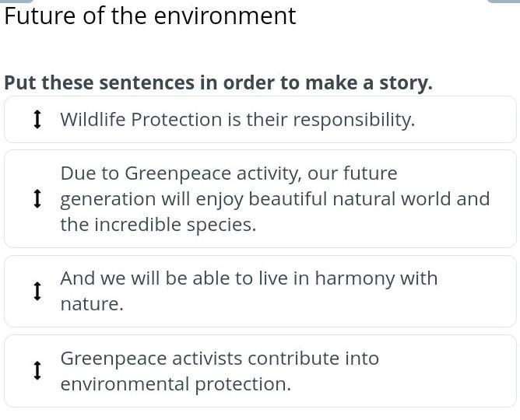The width and height of the screenshot is (520, 420).
Task: Click the reorder arrow for 'Due to Greenpeace activity'
Action: [37, 199]
